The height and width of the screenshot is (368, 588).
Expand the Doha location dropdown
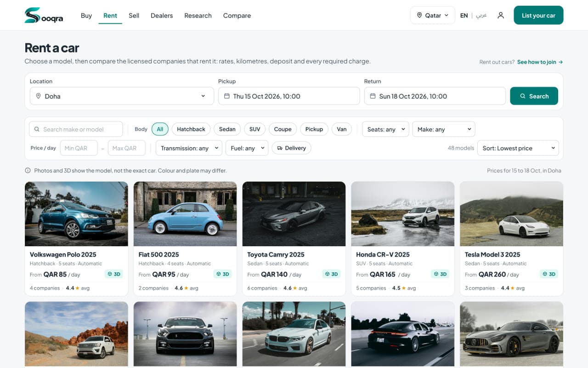tap(122, 96)
